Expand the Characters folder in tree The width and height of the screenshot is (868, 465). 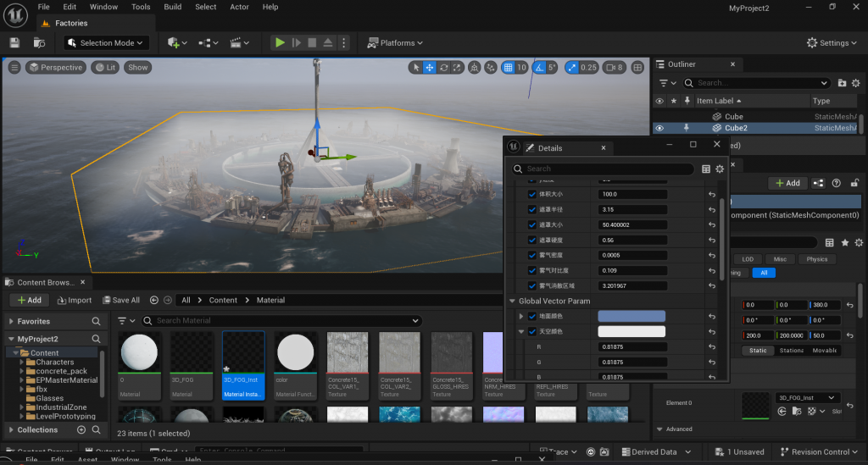pyautogui.click(x=22, y=362)
